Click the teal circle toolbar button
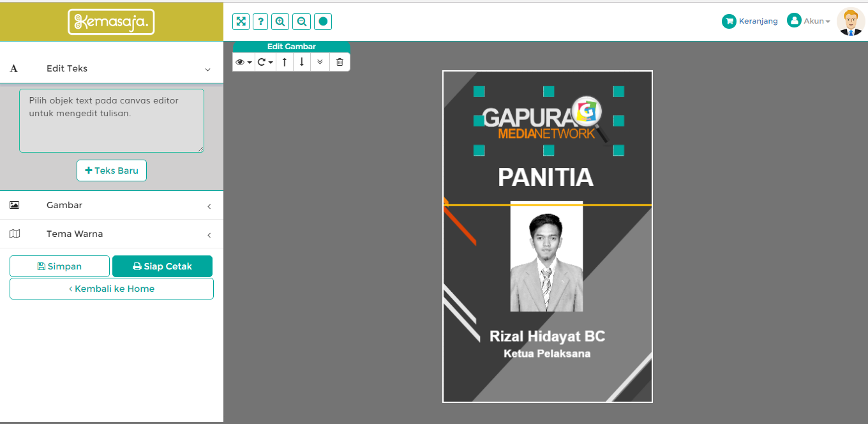This screenshot has height=424, width=868. 323,22
